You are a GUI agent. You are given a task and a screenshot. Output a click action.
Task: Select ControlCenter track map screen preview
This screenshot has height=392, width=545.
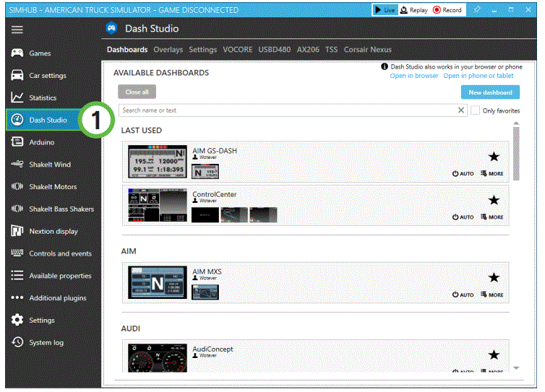234,215
